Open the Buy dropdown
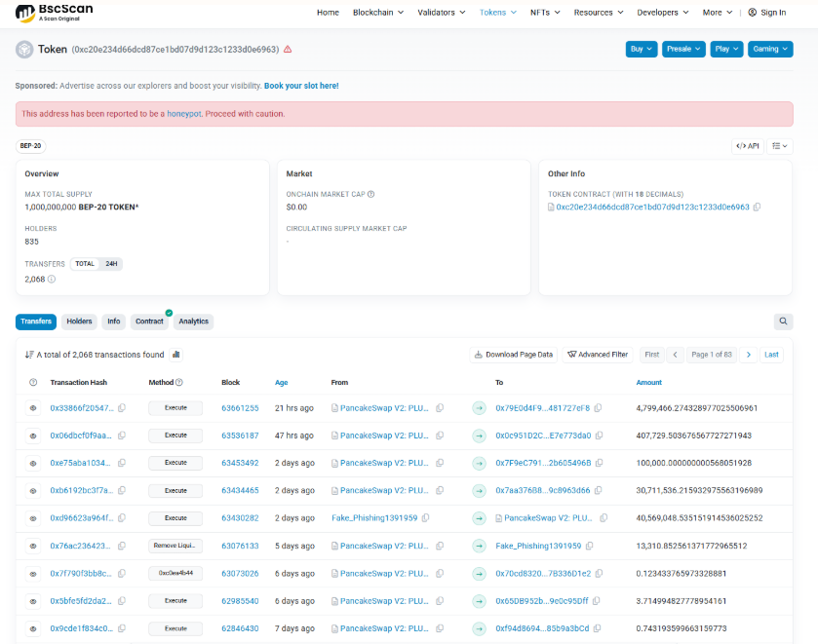Viewport: 818px width, 644px height. (x=641, y=49)
